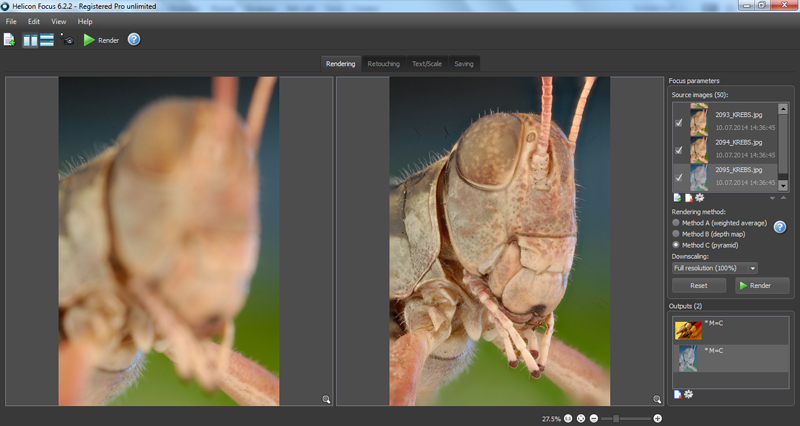
Task: Uncheck the 2093_KREBS.jpg source image
Action: click(679, 122)
